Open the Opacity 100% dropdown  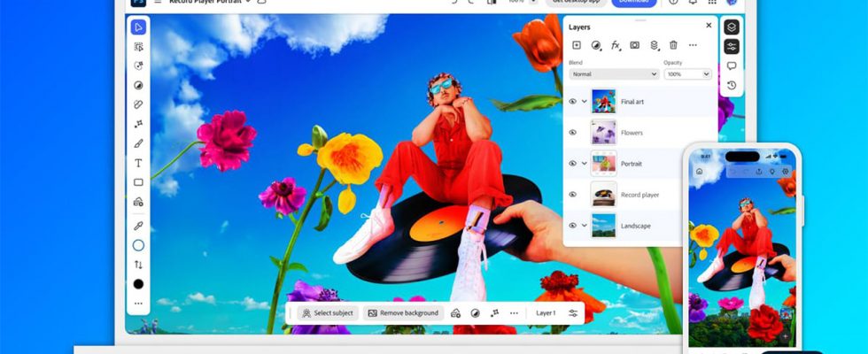pos(687,74)
